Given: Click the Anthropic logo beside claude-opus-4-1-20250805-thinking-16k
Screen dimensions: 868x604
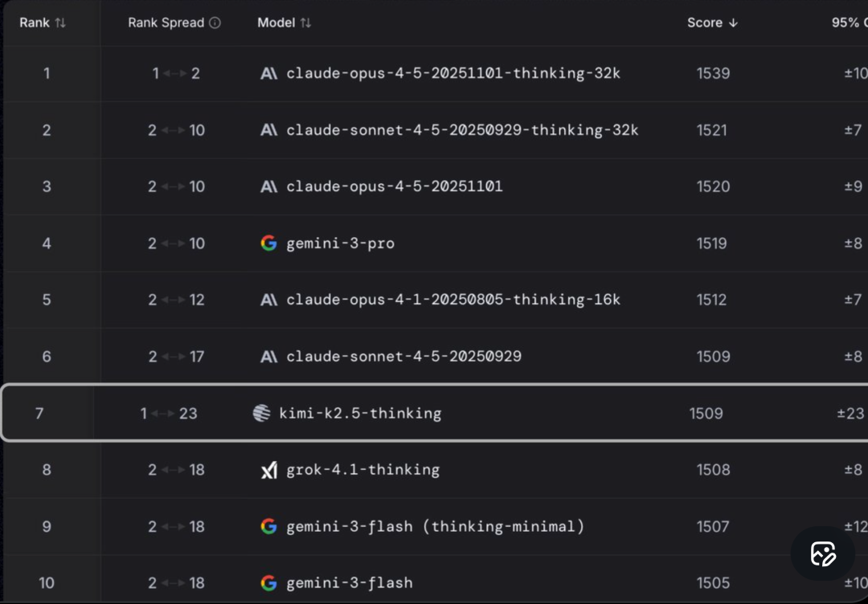Looking at the screenshot, I should (x=268, y=300).
